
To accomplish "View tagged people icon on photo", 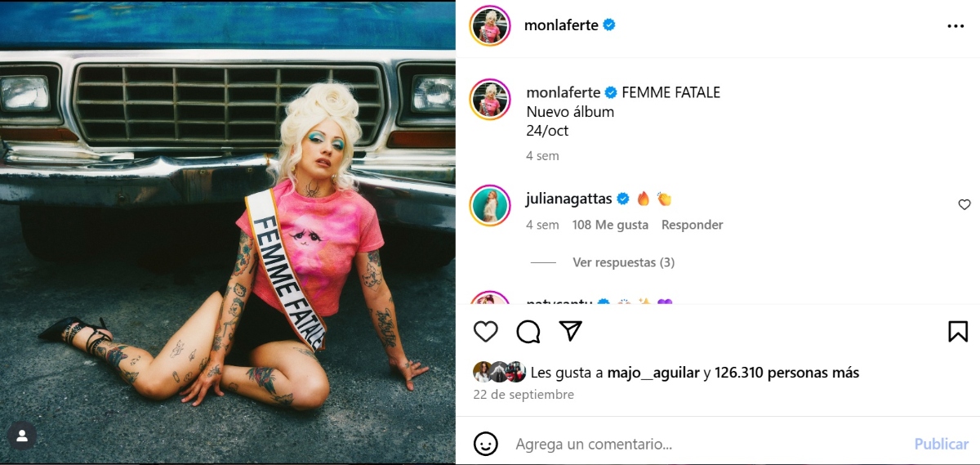I will [22, 436].
